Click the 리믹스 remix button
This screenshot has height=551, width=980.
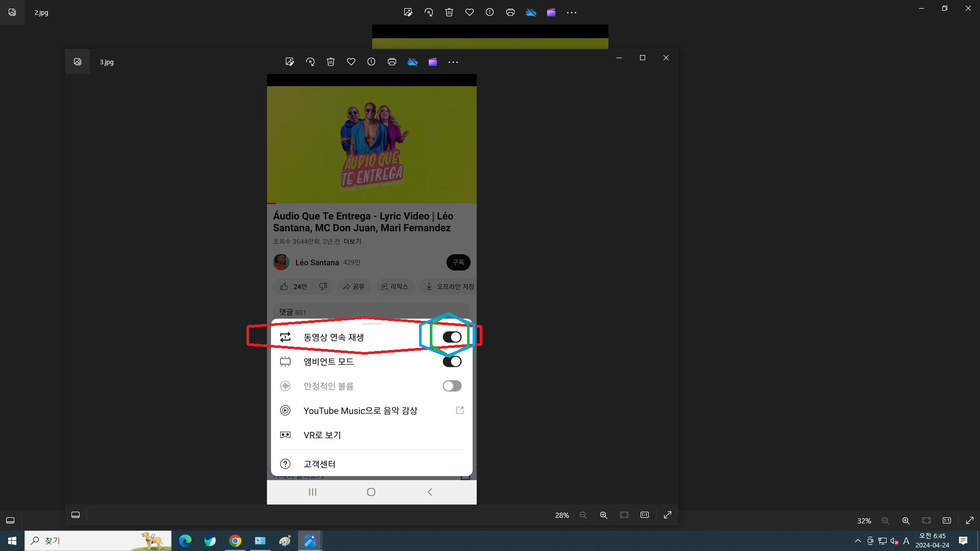[x=395, y=287]
